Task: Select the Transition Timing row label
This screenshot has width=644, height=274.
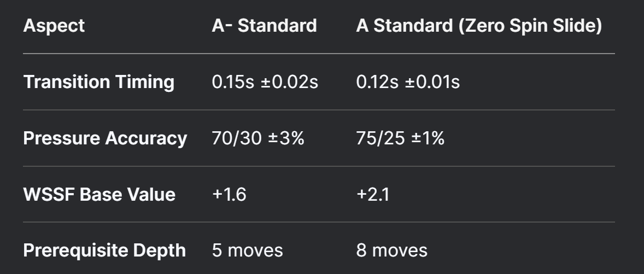Action: point(99,82)
